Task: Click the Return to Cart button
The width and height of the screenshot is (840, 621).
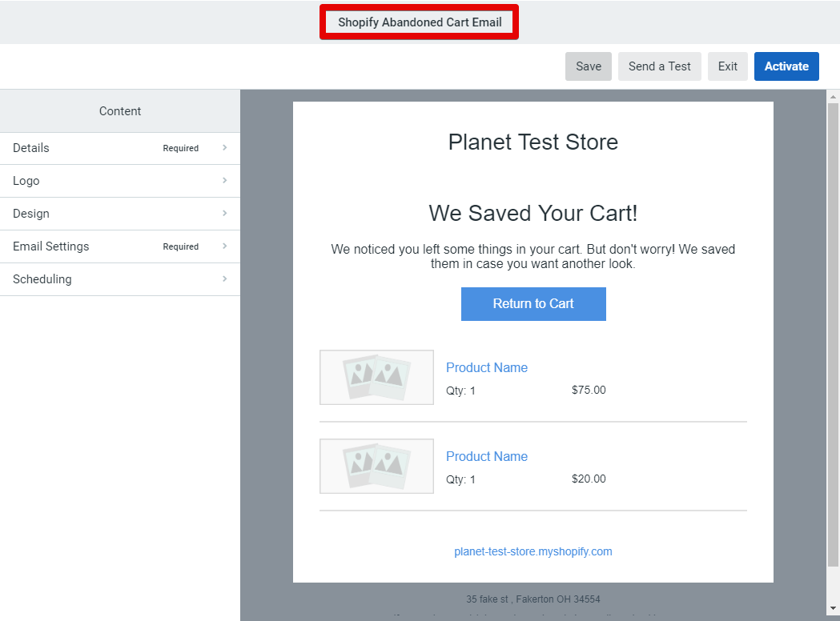Action: [533, 304]
